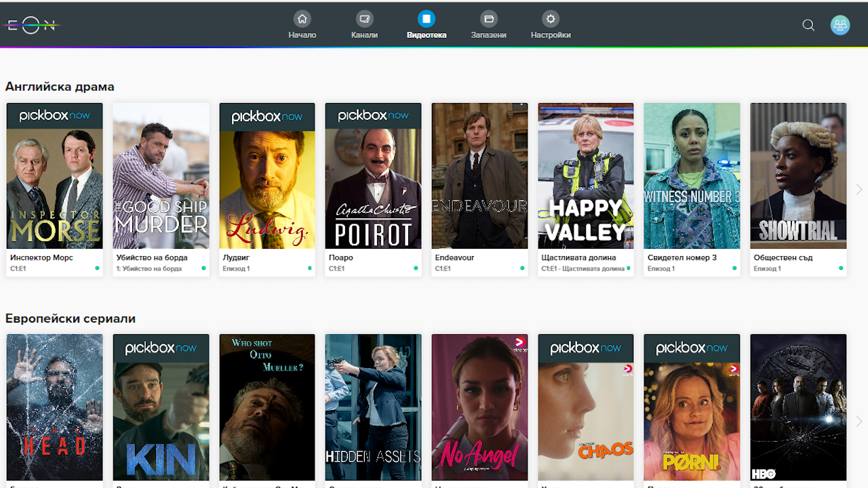Select the Видеотека icon
Screen dimensions: 868x488
click(x=427, y=18)
